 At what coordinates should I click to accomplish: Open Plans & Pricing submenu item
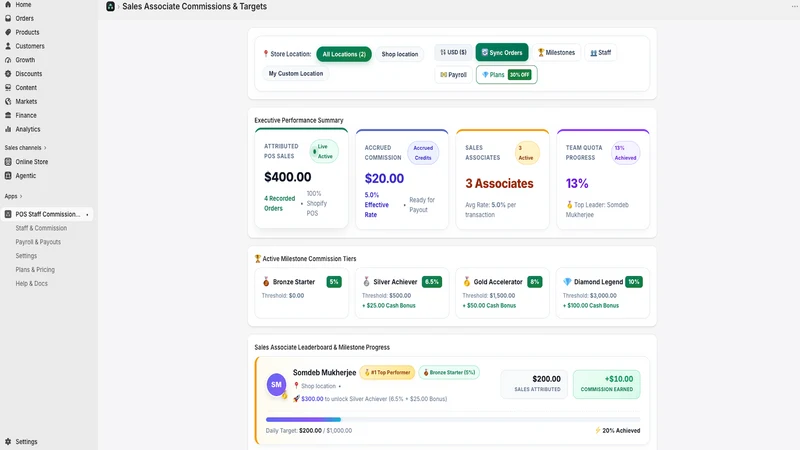click(35, 269)
